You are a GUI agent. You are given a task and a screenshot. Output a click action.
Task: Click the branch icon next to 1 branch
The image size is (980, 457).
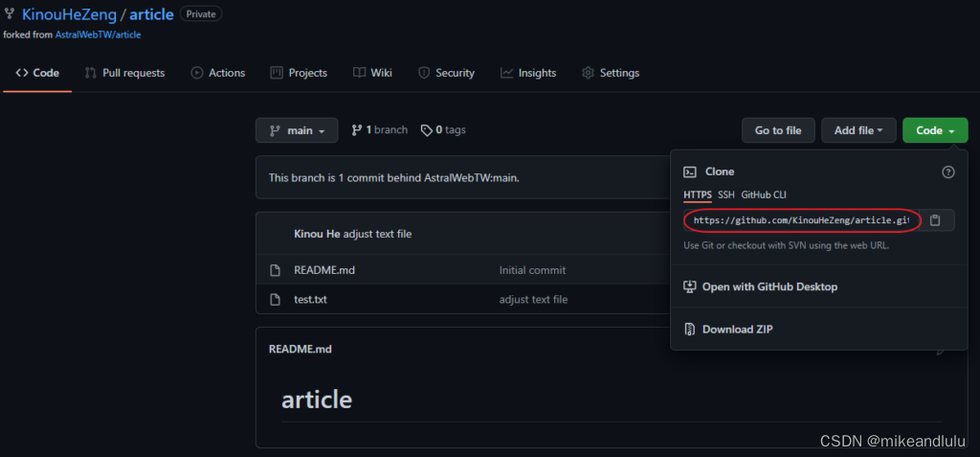(x=357, y=130)
